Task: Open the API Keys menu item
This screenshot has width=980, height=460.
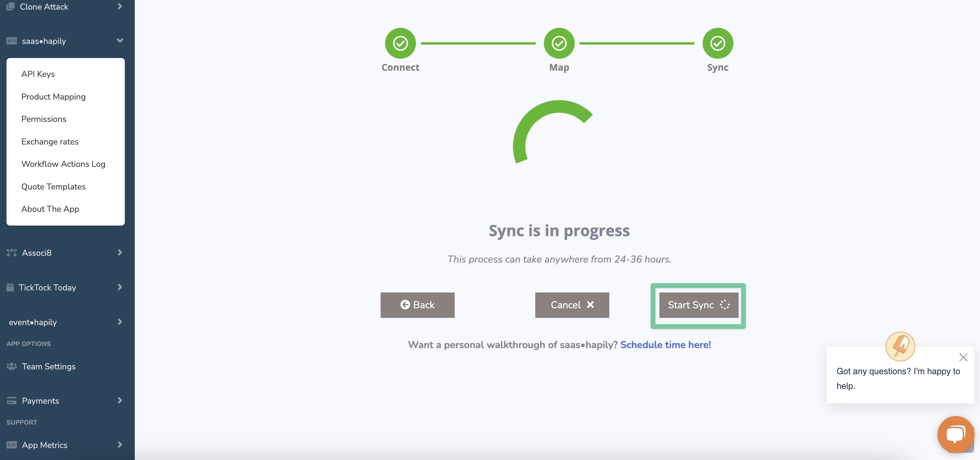Action: [x=38, y=74]
